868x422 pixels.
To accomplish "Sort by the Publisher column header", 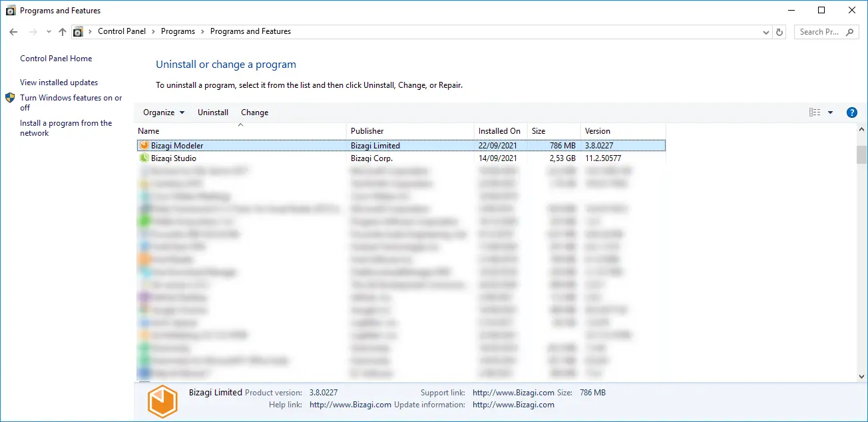I will coord(411,131).
